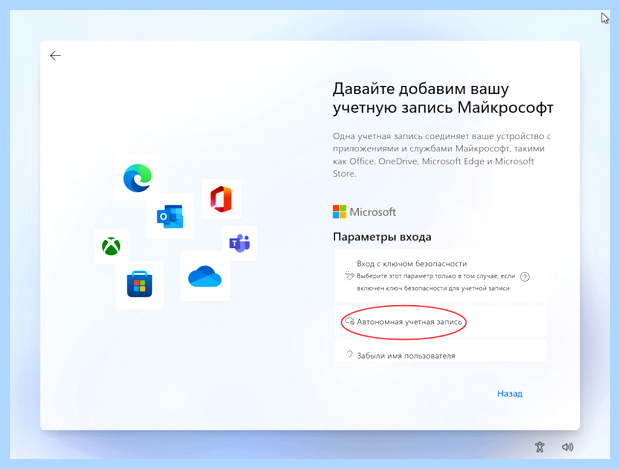Click the Microsoft Edge icon
This screenshot has height=469, width=620.
coord(137,178)
